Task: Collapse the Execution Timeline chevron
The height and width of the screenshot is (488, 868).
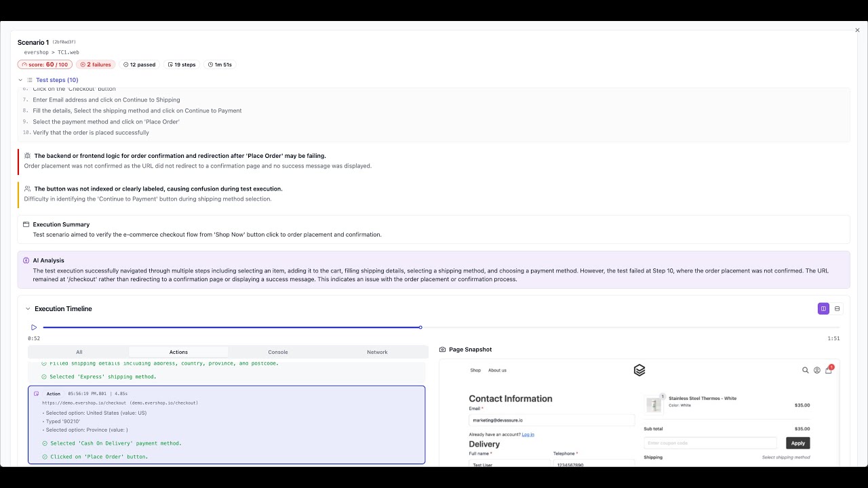Action: point(28,308)
